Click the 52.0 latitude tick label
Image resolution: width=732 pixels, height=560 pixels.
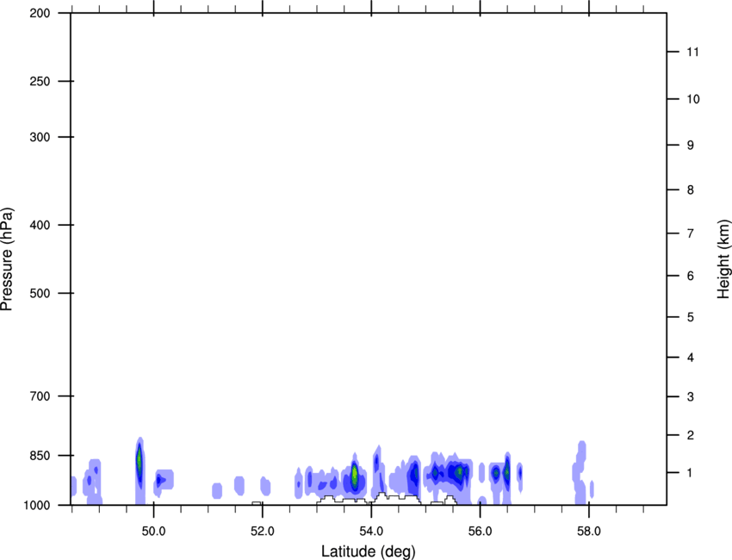coord(263,532)
